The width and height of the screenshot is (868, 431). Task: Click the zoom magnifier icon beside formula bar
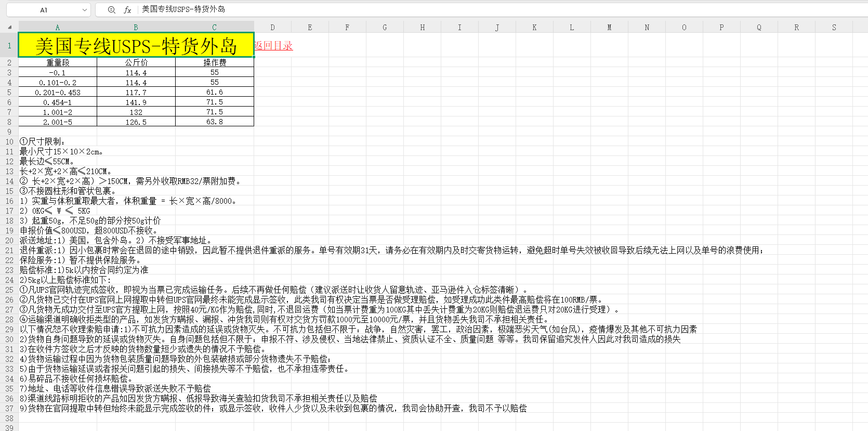point(111,10)
